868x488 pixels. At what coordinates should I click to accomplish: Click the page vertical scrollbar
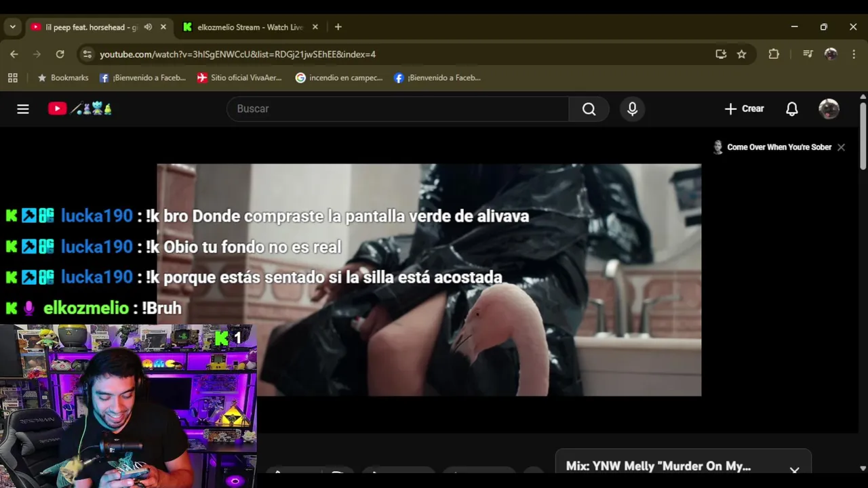[863, 136]
